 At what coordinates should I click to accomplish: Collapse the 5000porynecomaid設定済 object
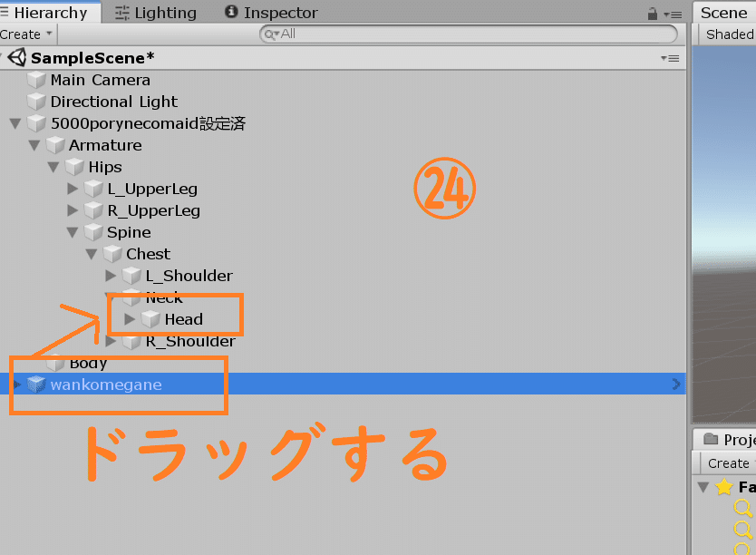click(x=15, y=123)
